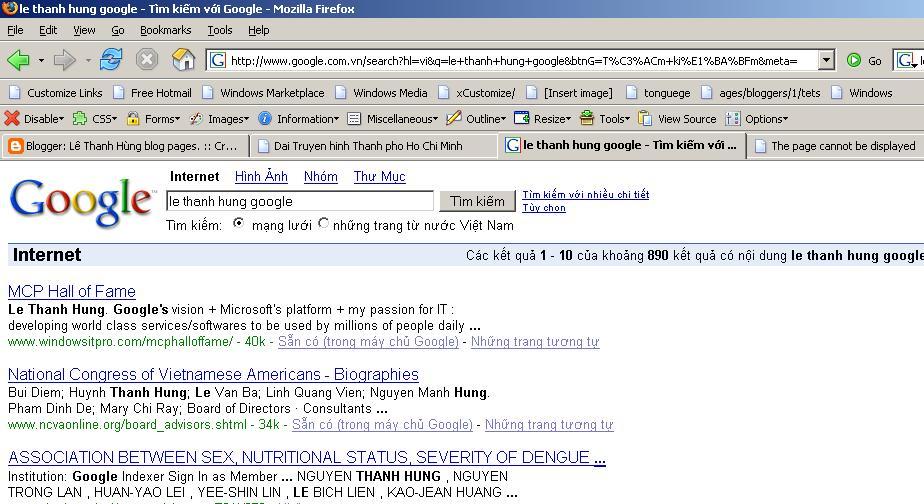Open the Information dropdown menu
Screen dimensions: 924x504
click(336, 119)
